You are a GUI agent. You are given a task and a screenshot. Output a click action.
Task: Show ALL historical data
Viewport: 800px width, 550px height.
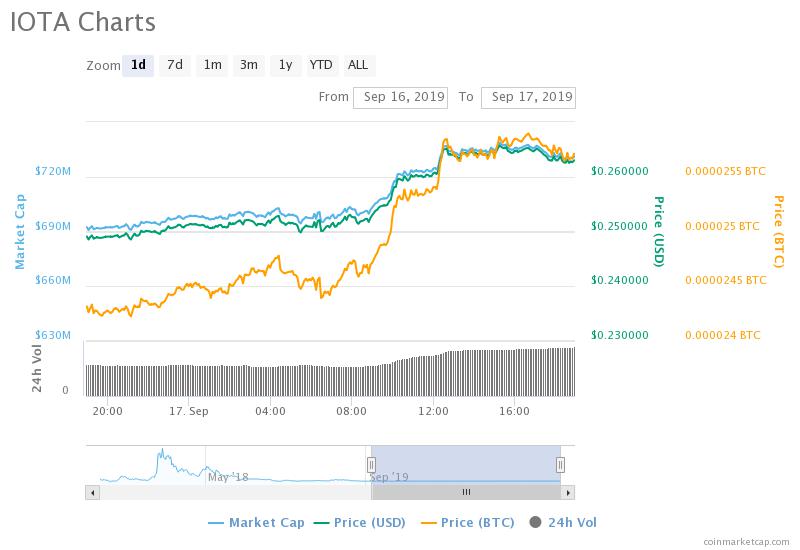pyautogui.click(x=358, y=65)
